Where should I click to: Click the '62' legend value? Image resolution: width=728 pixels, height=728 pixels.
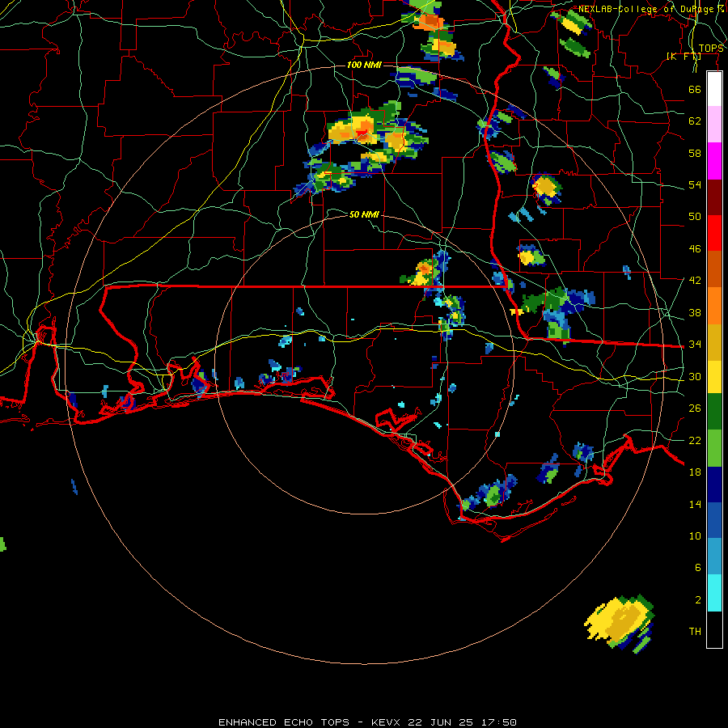(695, 121)
